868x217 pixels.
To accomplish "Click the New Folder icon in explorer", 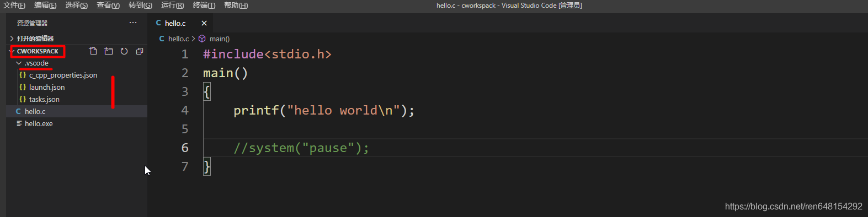I will (109, 51).
